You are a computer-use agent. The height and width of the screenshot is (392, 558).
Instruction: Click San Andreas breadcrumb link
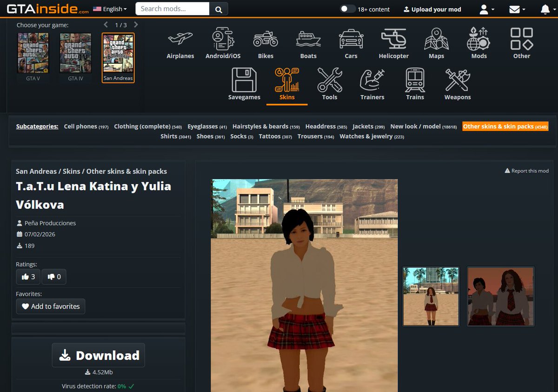pos(37,171)
